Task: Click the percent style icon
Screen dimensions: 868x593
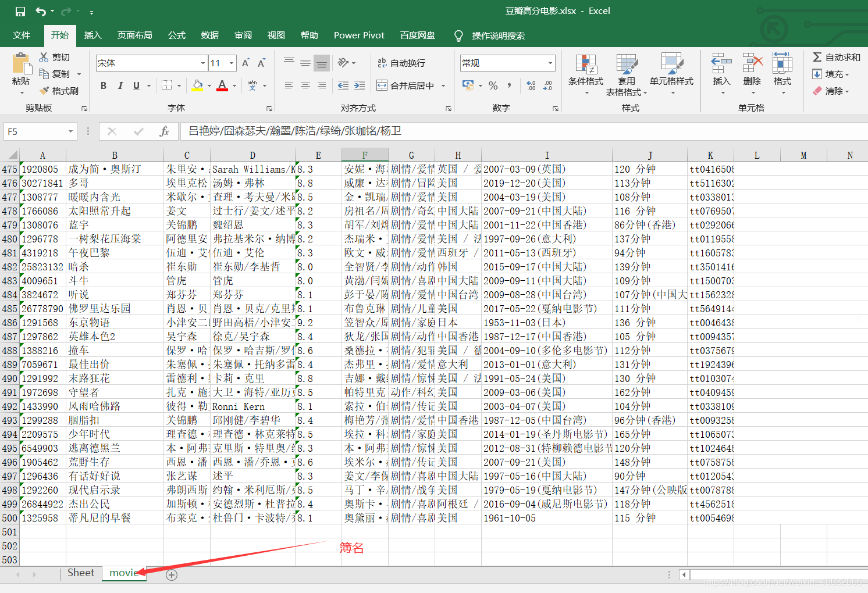Action: click(x=493, y=85)
